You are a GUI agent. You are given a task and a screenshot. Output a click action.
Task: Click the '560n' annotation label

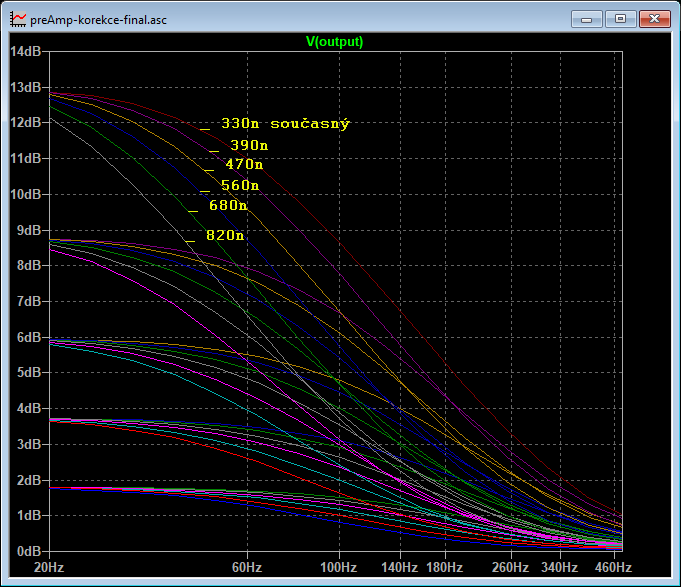pyautogui.click(x=240, y=186)
